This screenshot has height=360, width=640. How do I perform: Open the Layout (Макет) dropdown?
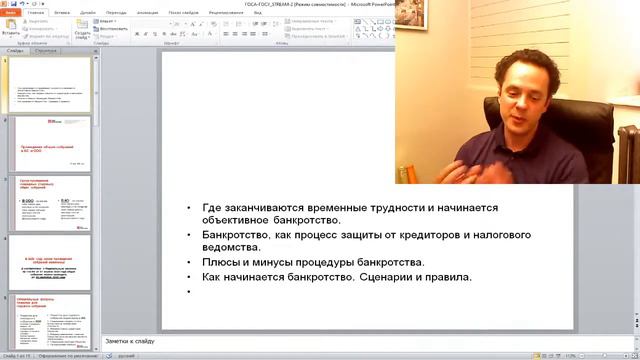105,21
